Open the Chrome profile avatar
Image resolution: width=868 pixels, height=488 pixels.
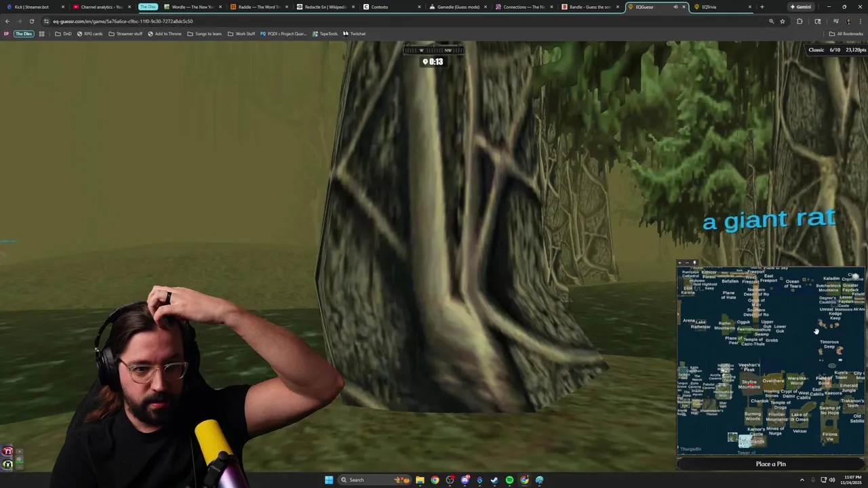(x=848, y=21)
